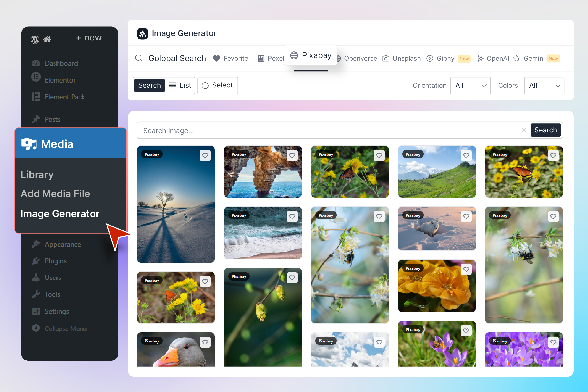Open the Colors filter dropdown

pos(544,86)
